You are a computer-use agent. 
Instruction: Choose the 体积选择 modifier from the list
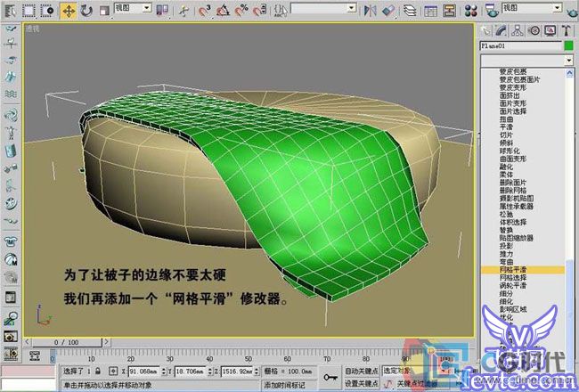tap(513, 222)
